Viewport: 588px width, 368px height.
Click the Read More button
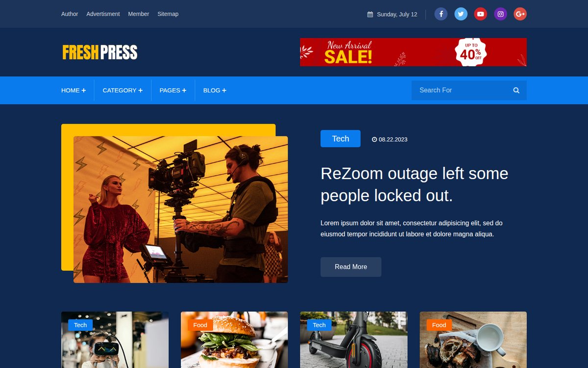click(x=351, y=267)
